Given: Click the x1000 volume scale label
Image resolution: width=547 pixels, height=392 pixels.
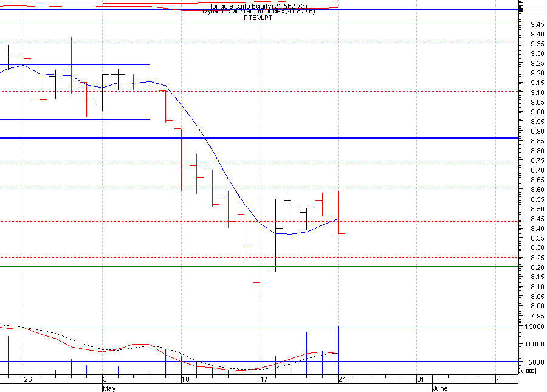Looking at the screenshot, I should click(528, 371).
